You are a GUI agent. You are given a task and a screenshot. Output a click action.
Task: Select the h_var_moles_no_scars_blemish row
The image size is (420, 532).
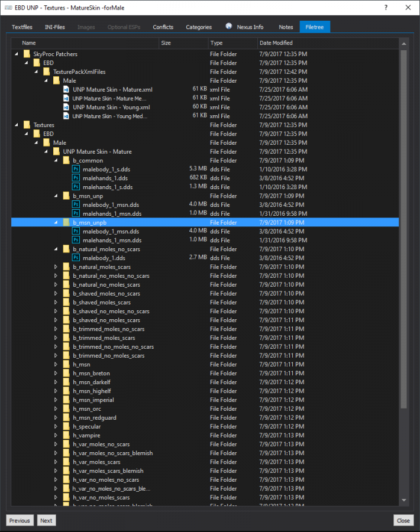point(205,453)
